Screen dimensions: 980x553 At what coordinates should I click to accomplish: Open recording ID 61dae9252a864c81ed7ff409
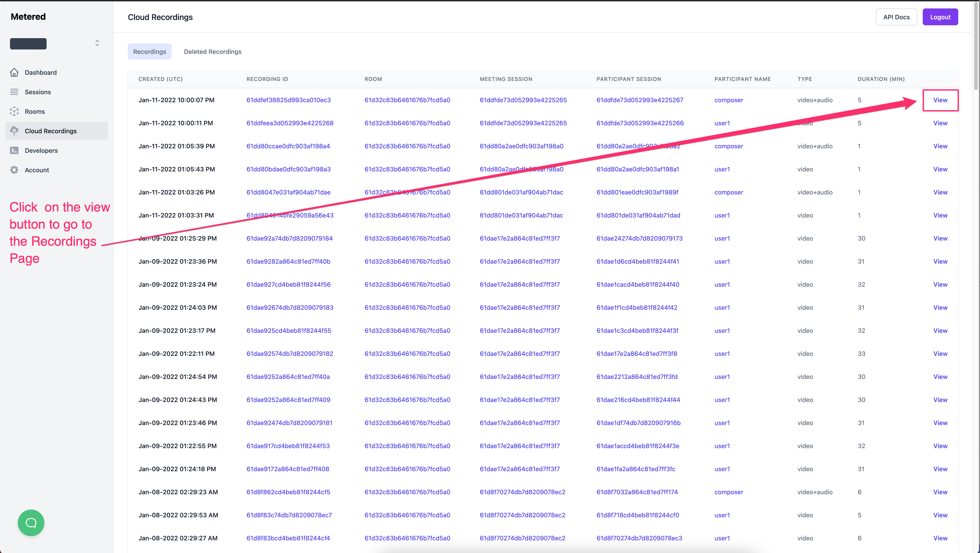click(288, 400)
